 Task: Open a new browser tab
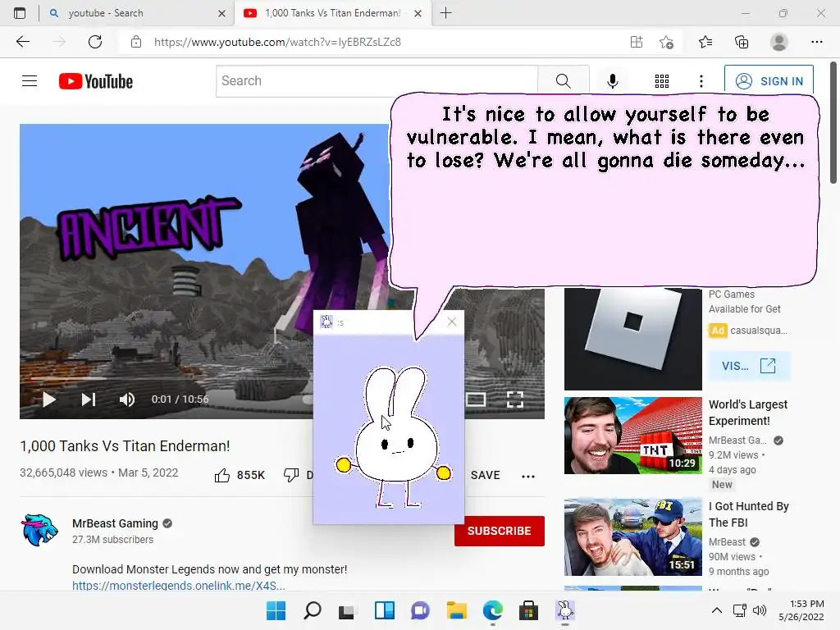pyautogui.click(x=445, y=13)
